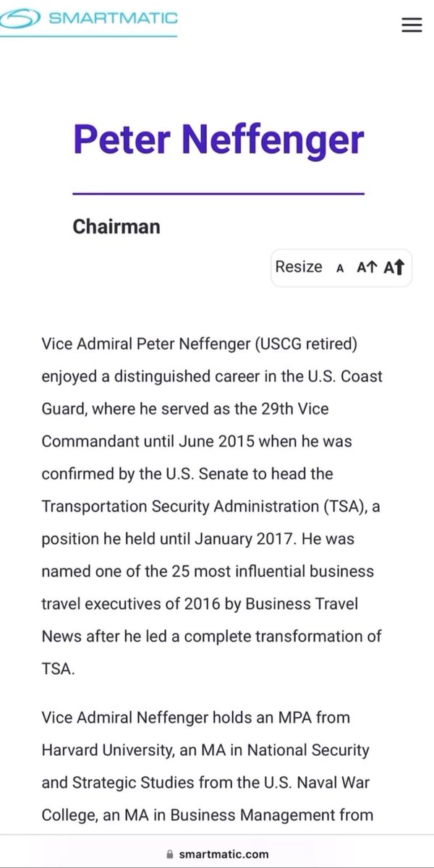The image size is (434, 868).
Task: Click the purple divider line under the heading
Action: [x=217, y=193]
